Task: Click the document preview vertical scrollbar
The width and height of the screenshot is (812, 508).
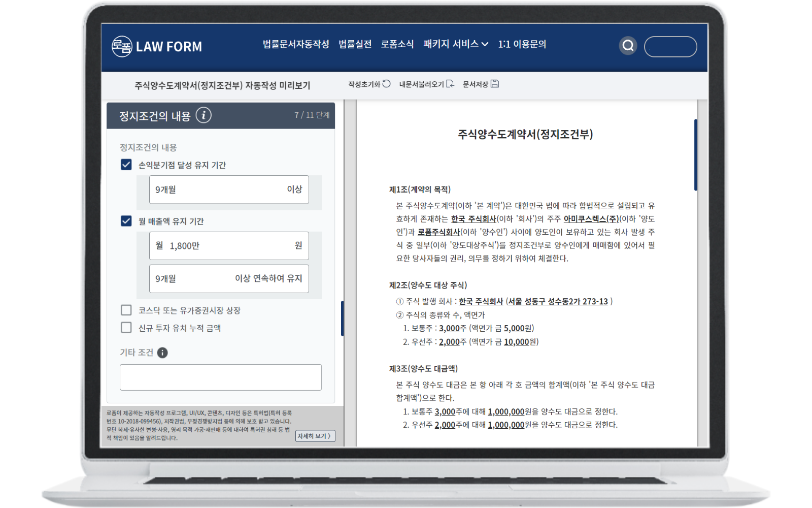Action: [695, 155]
